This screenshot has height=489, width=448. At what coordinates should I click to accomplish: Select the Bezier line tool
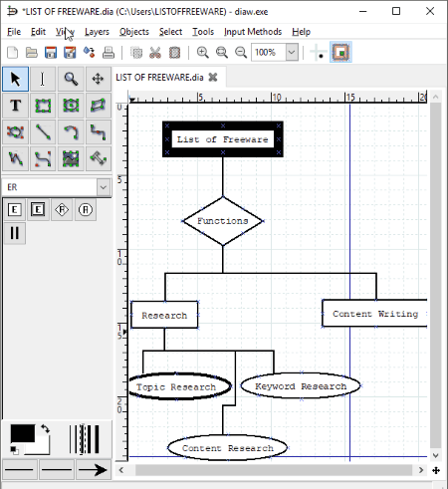(43, 158)
